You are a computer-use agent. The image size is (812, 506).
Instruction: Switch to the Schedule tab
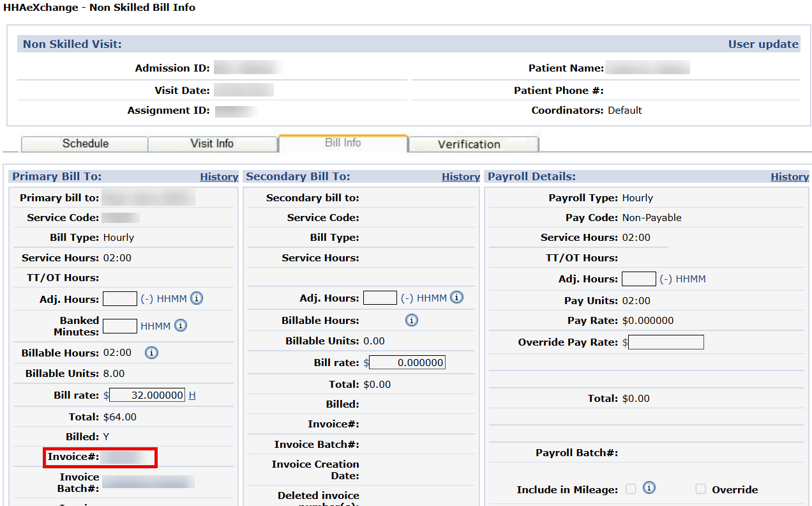85,144
